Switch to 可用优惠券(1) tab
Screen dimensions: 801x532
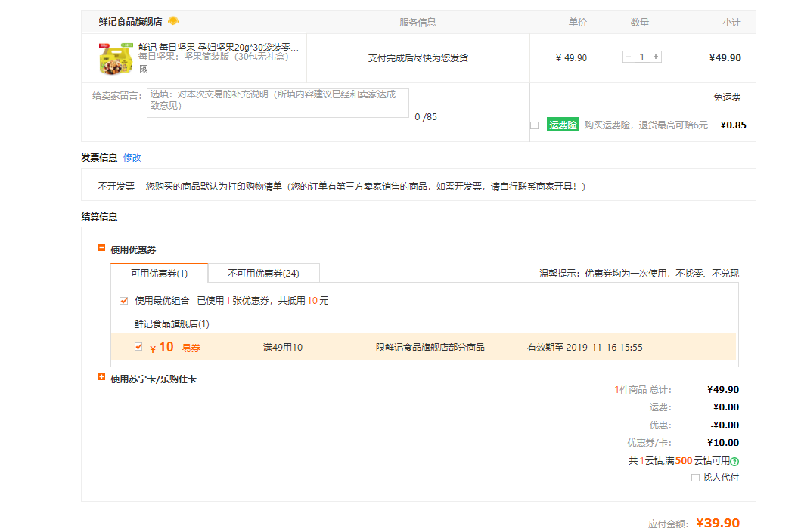click(x=160, y=273)
